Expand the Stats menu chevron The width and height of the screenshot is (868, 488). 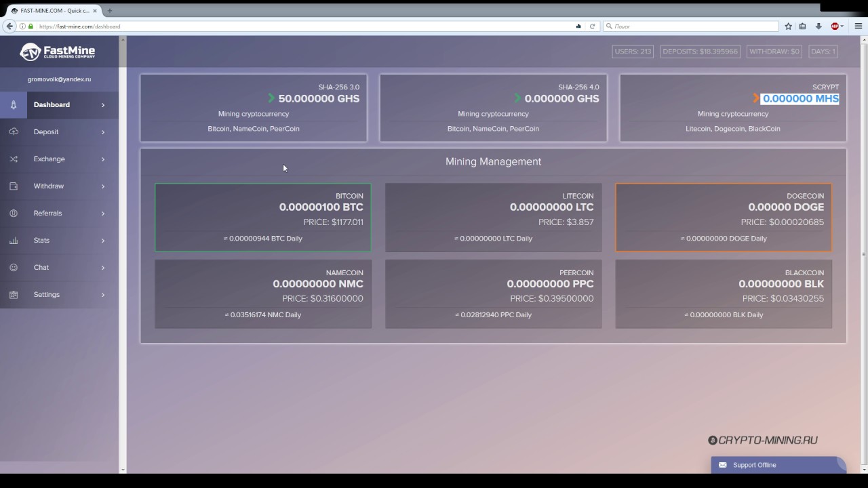(103, 241)
